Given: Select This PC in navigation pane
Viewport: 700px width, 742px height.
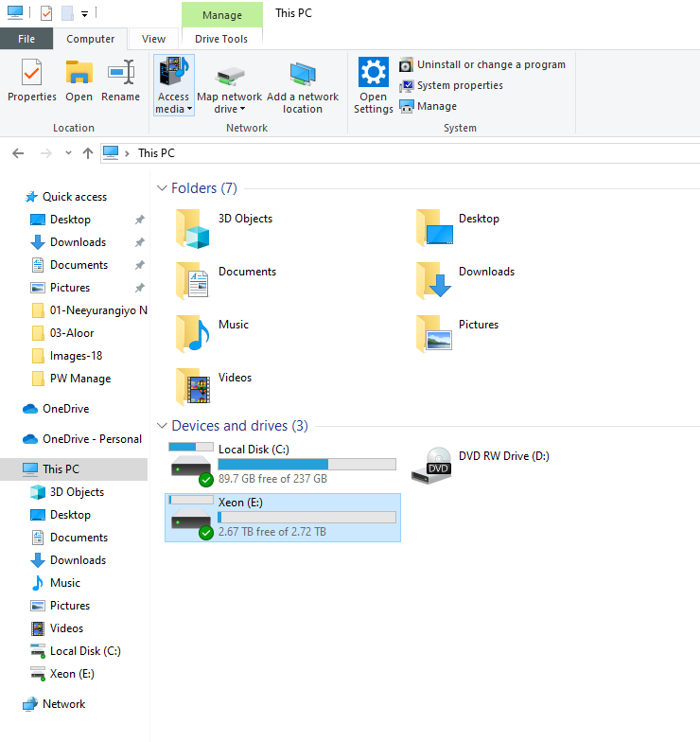Looking at the screenshot, I should point(74,469).
